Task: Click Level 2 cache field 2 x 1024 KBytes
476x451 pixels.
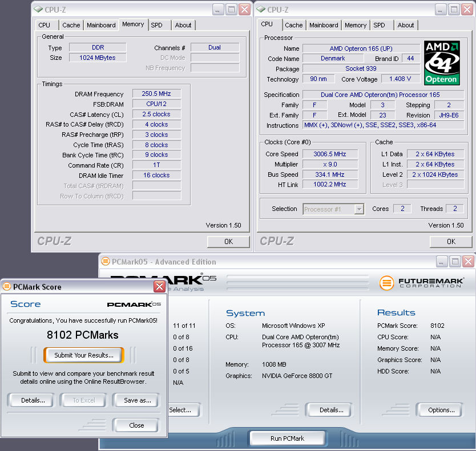Action: 435,174
